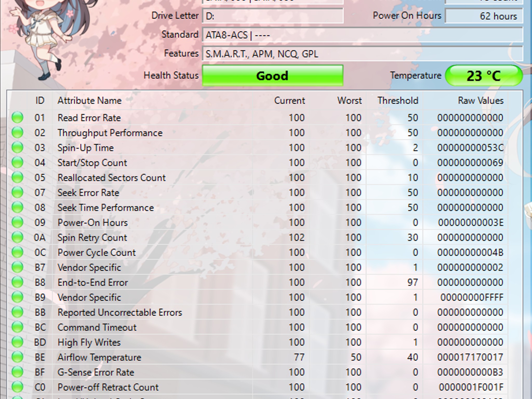Select the Seek Error Rate attribute name

coord(88,193)
